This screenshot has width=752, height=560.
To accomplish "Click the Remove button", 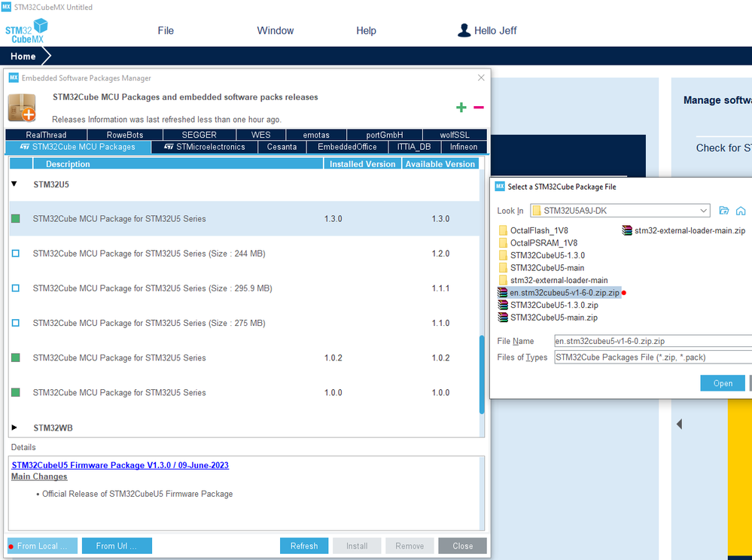I will point(409,546).
